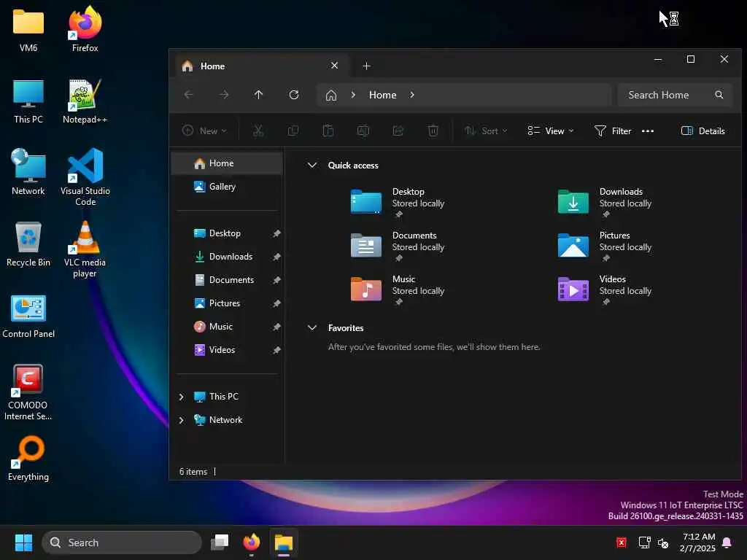
Task: Open the See more ellipsis menu
Action: (x=648, y=131)
